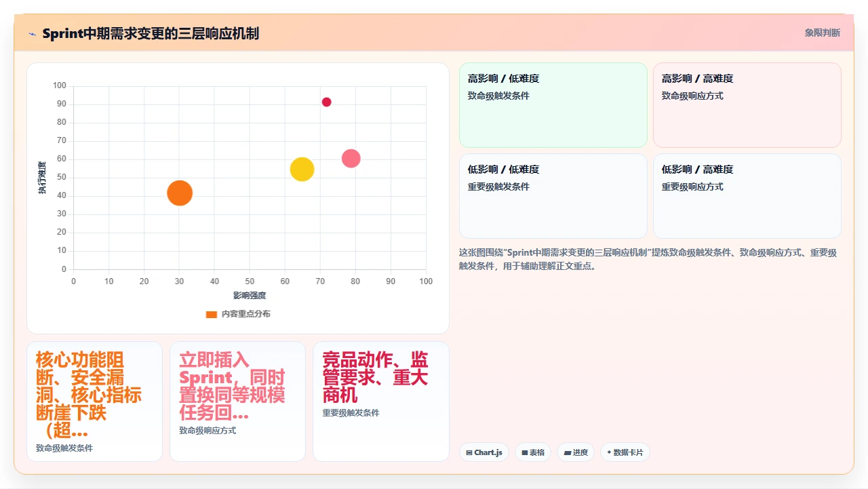868x489 pixels.
Task: Click the lightning icon beside the Sprint title
Action: tap(32, 34)
